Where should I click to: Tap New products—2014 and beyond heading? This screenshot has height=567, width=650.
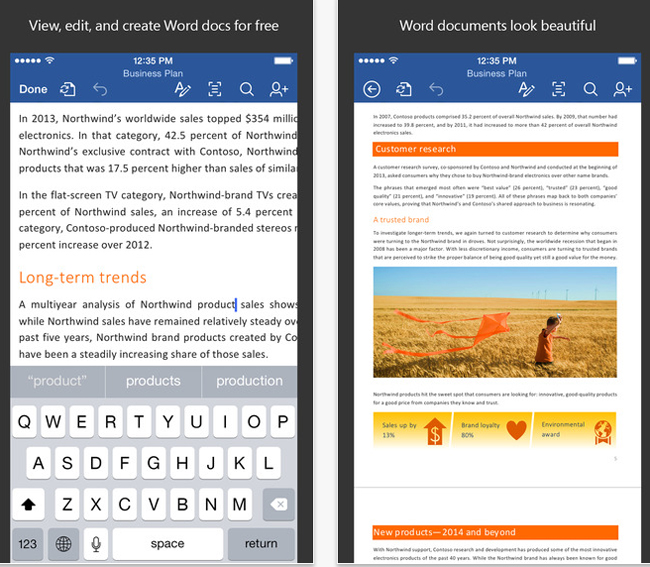pyautogui.click(x=495, y=533)
